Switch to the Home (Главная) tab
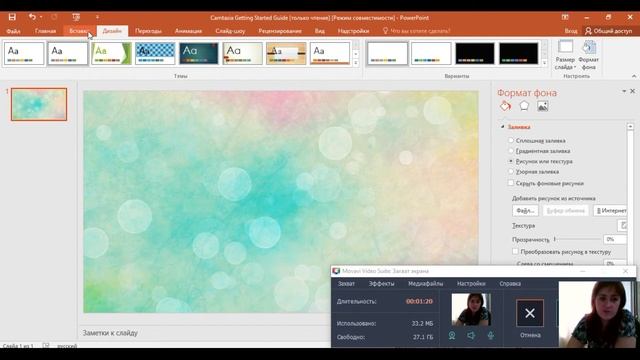The image size is (640, 360). tap(45, 31)
